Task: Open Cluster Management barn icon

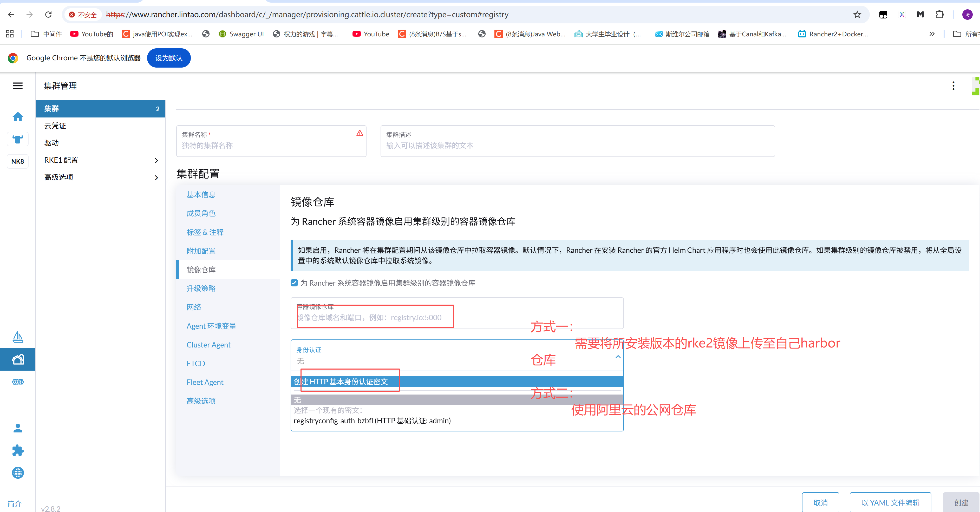Action: tap(18, 359)
